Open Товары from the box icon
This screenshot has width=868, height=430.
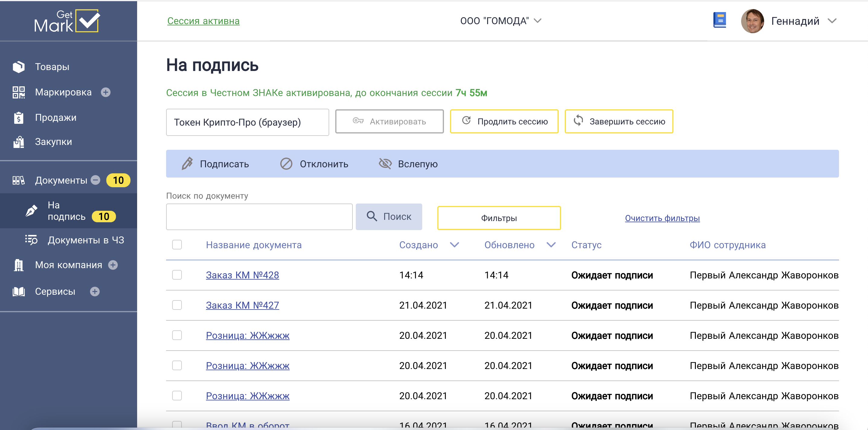pos(19,67)
